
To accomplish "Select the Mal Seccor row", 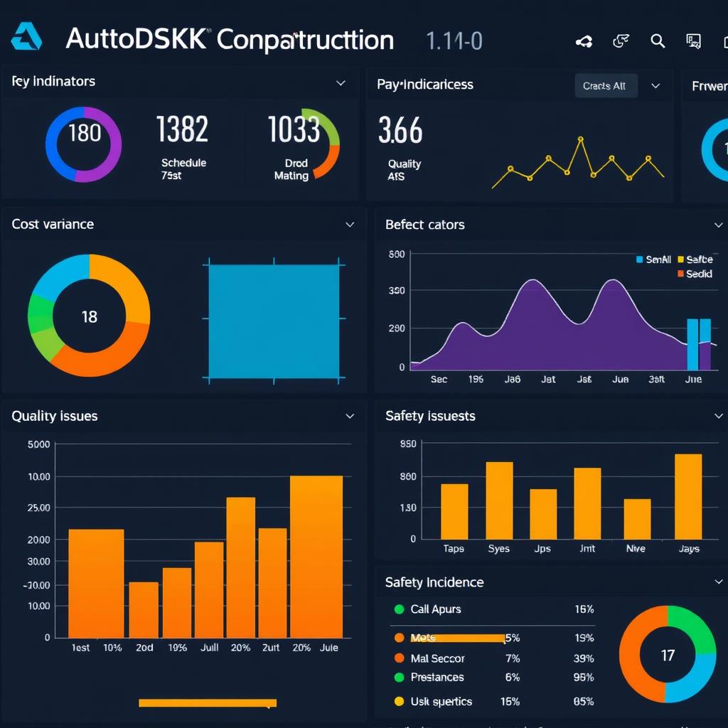I will tap(494, 658).
